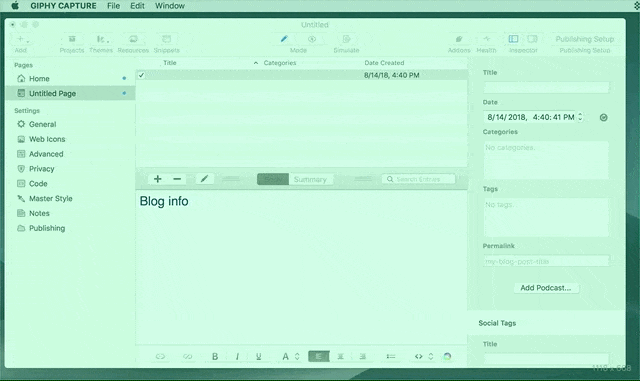
Task: Click the Permalink input field
Action: click(x=546, y=261)
